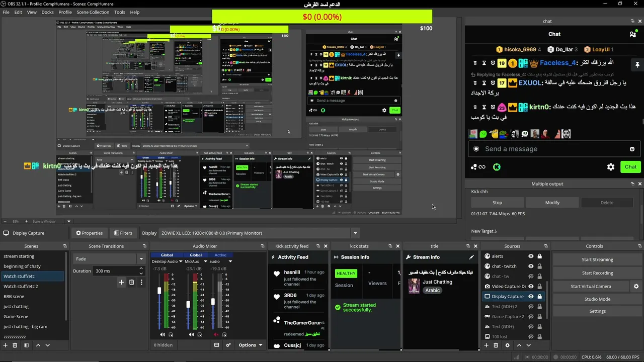Hide the Video Capture Device source

point(530,287)
